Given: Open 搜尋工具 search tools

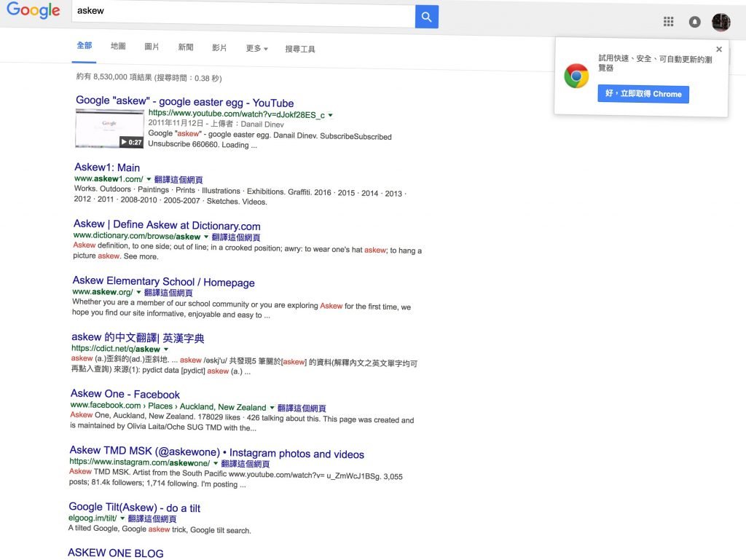Looking at the screenshot, I should [x=299, y=49].
